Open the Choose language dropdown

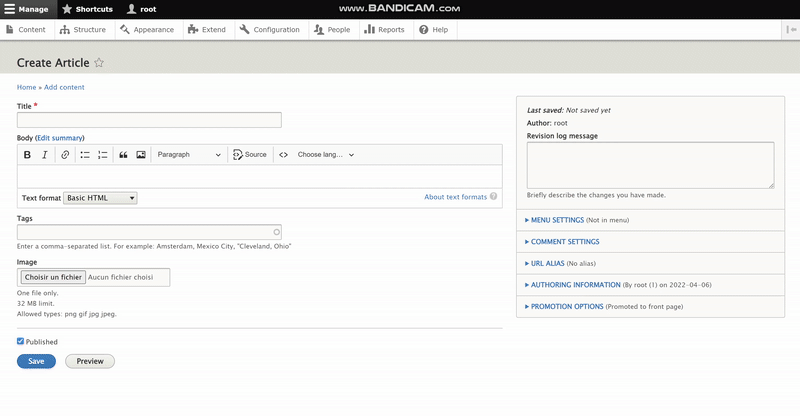(x=326, y=155)
